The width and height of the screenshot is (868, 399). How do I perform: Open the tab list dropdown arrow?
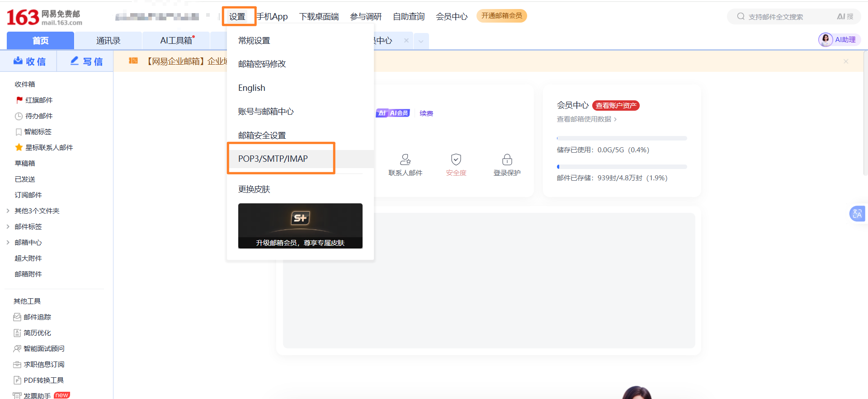click(x=421, y=41)
